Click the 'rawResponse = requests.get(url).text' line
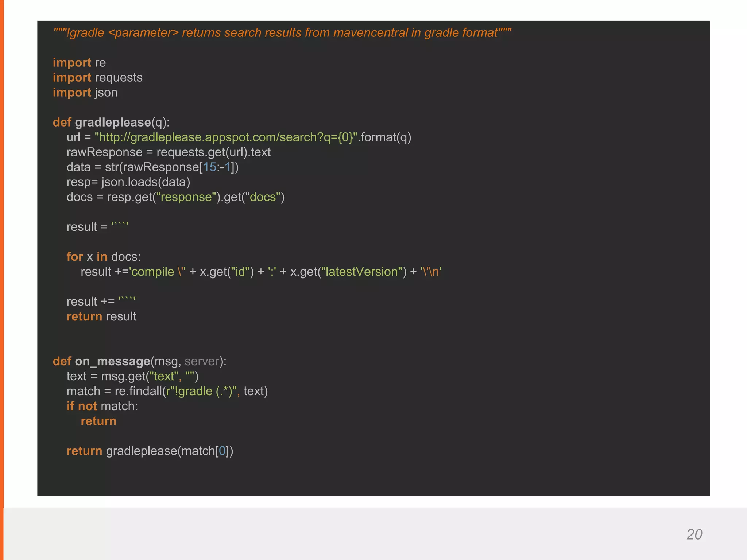This screenshot has height=560, width=747. tap(169, 152)
